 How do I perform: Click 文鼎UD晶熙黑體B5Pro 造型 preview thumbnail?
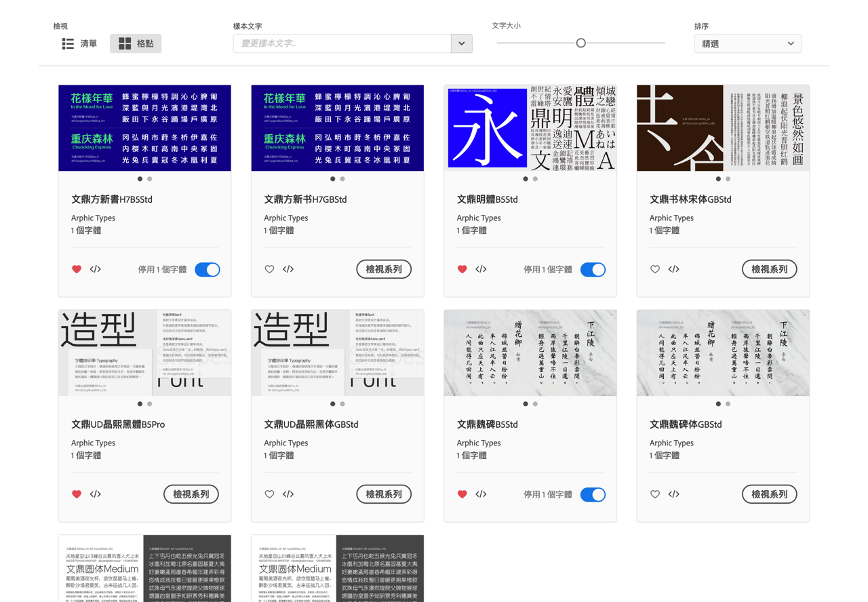click(144, 353)
